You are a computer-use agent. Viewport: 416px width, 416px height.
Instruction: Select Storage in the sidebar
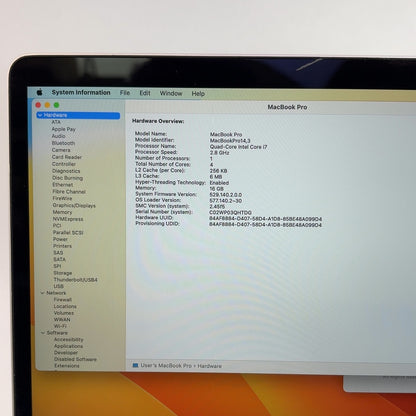point(63,273)
